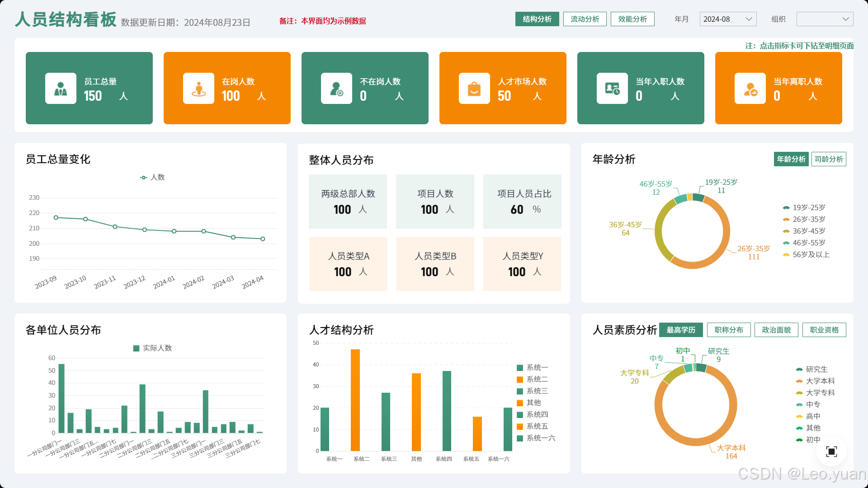Click the 项目人员占比 60% tile

(x=522, y=202)
